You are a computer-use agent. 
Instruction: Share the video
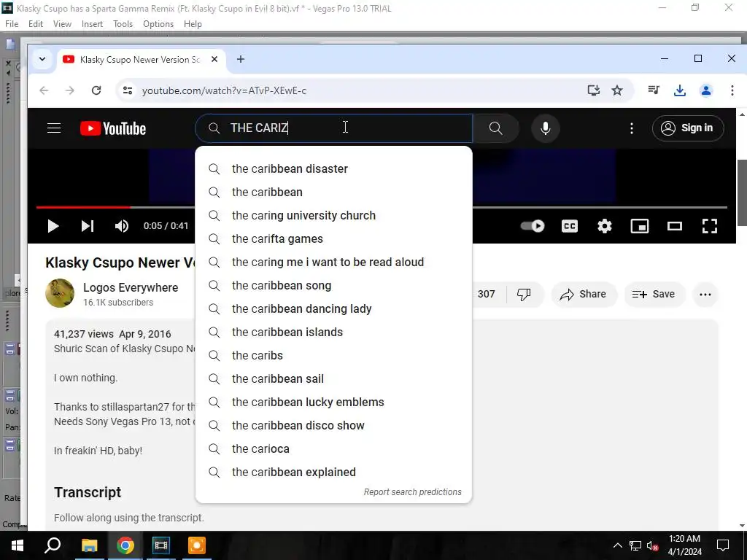click(584, 295)
